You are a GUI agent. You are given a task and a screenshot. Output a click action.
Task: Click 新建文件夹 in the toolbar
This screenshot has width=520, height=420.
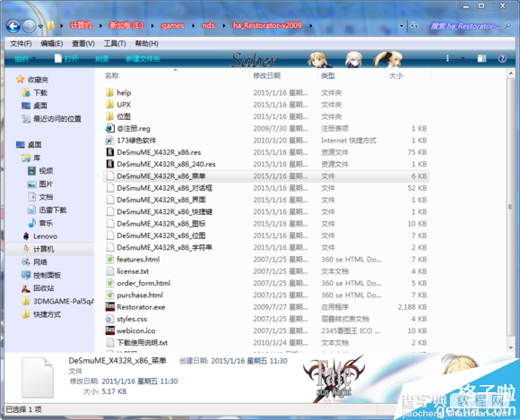143,58
